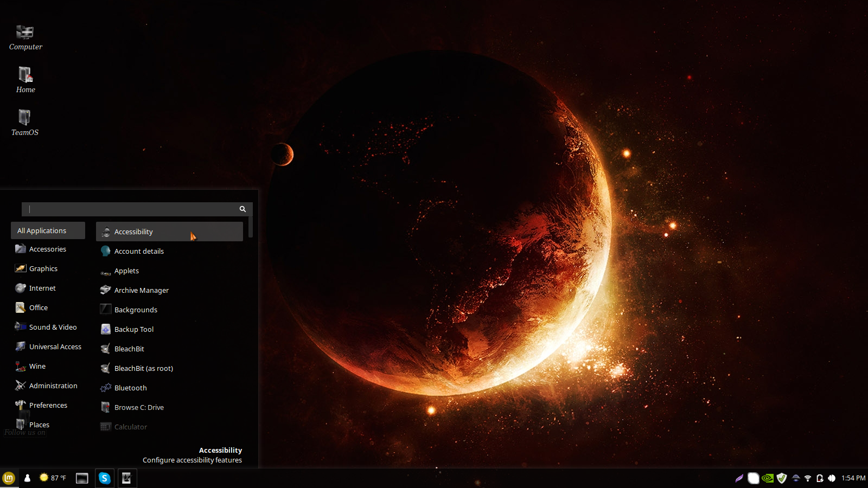Click the white square tray icon
Image resolution: width=868 pixels, height=488 pixels.
click(x=754, y=478)
